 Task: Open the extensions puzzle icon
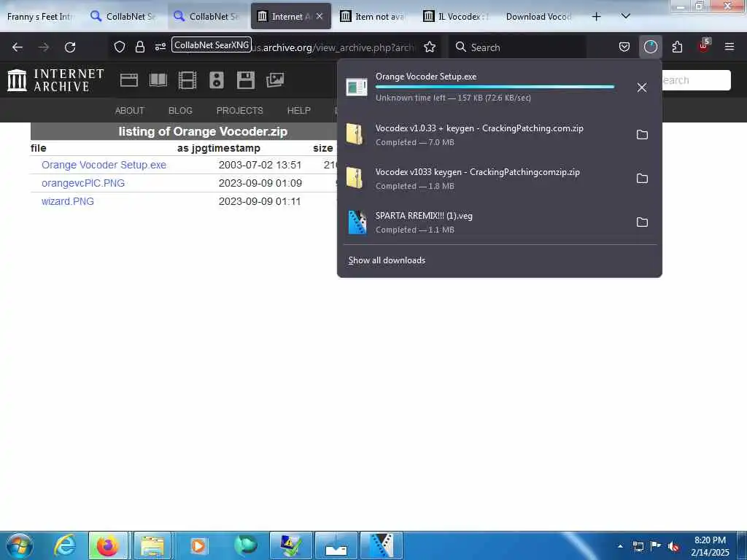(677, 47)
